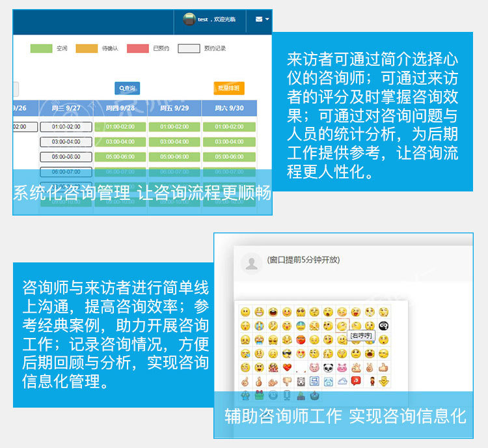Image resolution: width=488 pixels, height=448 pixels.
Task: Pick green 03:00-04:00 slot under 周六 9/30
Action: coord(229,142)
